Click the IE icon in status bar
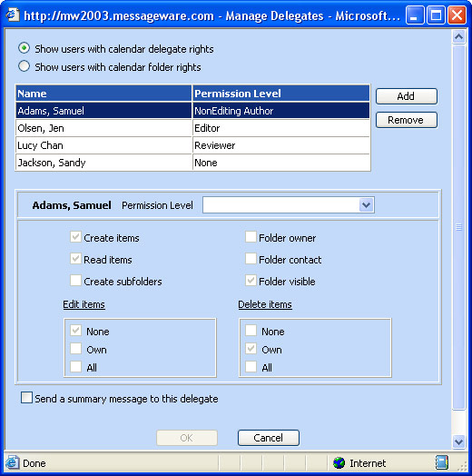This screenshot has height=476, width=472. tap(13, 463)
